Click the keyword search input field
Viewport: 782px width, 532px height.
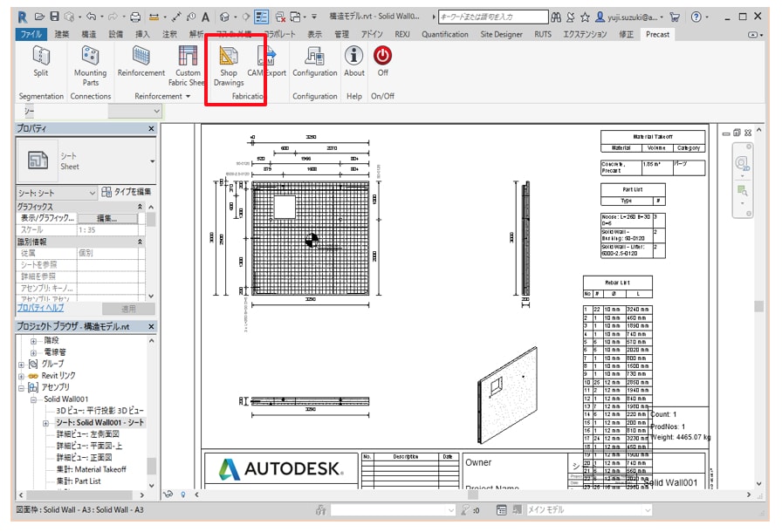(493, 17)
